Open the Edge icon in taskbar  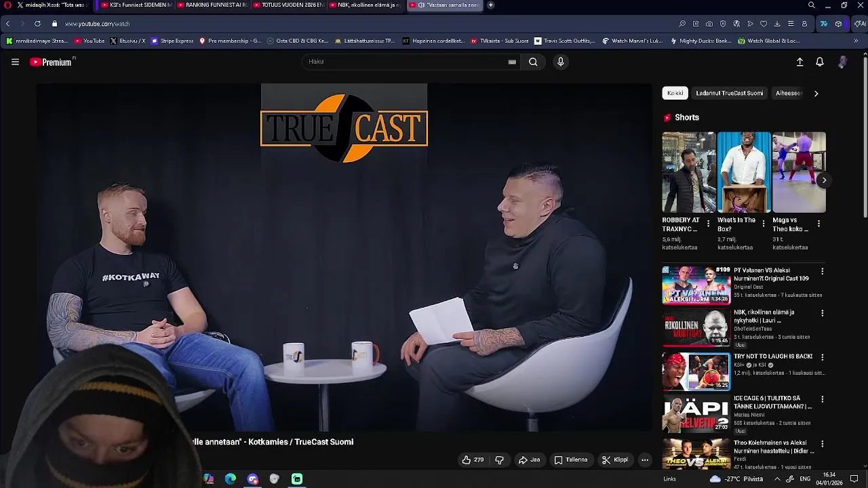[231, 479]
